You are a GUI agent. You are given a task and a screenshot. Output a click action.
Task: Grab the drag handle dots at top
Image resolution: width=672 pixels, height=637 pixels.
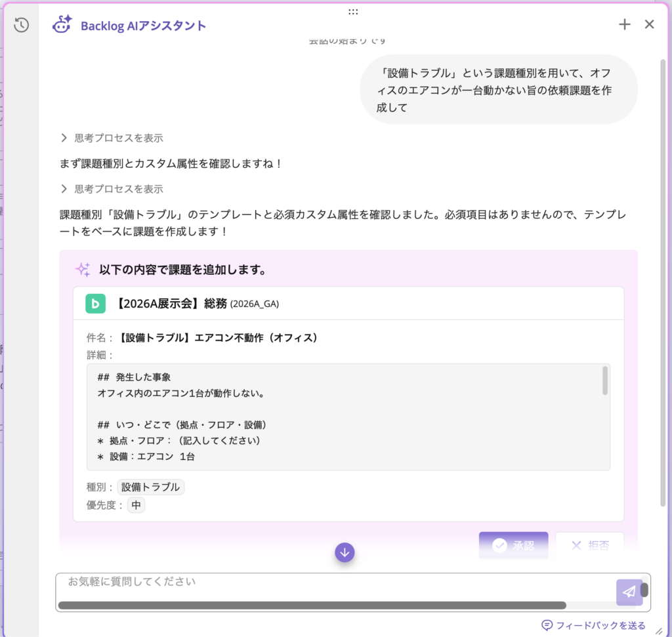click(x=352, y=12)
